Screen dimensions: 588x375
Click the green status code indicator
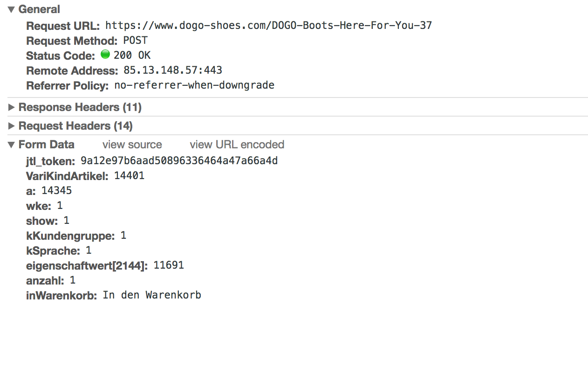(x=105, y=55)
